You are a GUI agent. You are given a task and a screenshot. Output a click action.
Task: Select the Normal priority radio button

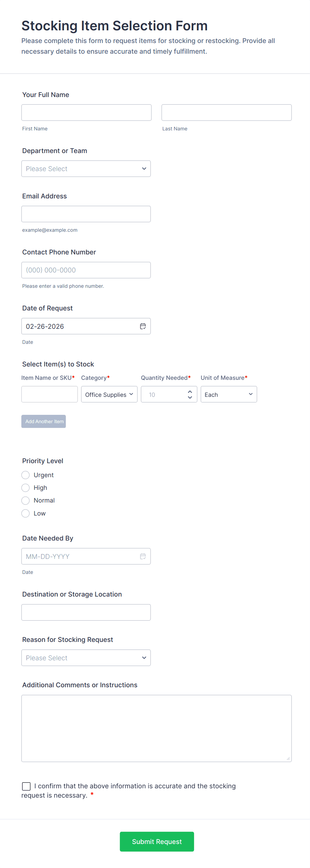coord(26,501)
